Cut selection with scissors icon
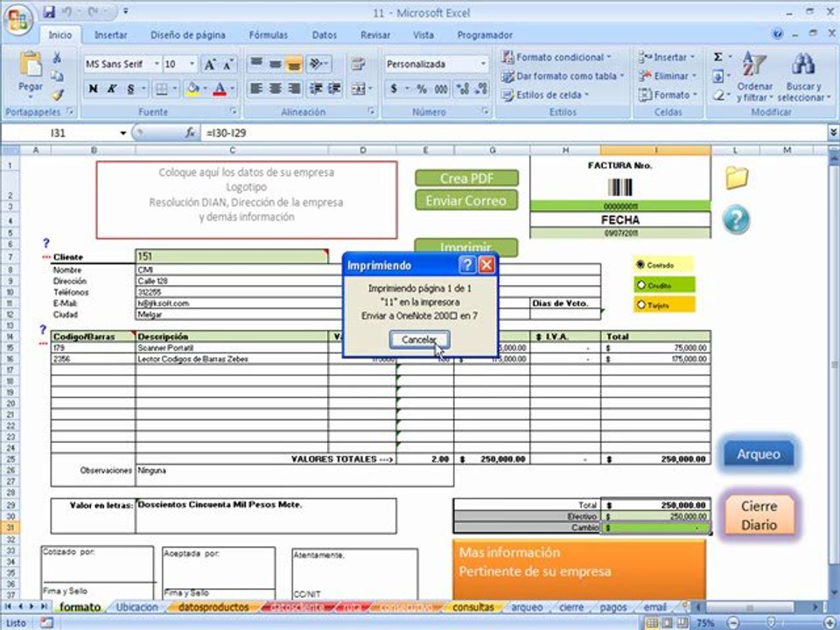Image resolution: width=840 pixels, height=630 pixels. point(57,58)
